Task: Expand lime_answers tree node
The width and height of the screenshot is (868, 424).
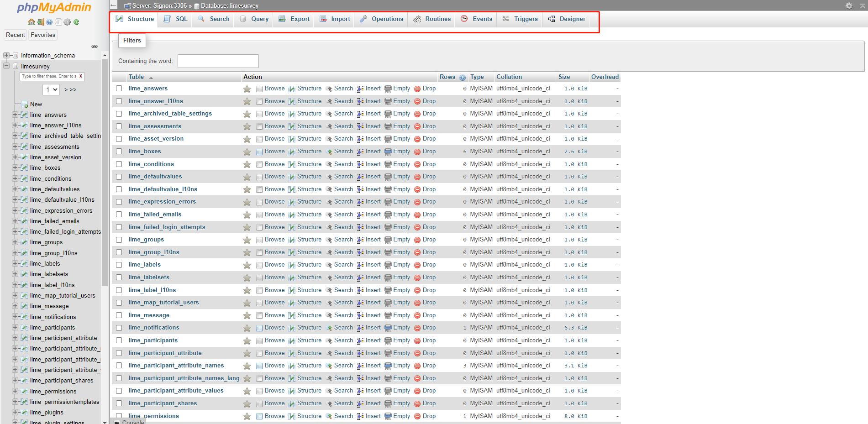Action: coord(15,115)
